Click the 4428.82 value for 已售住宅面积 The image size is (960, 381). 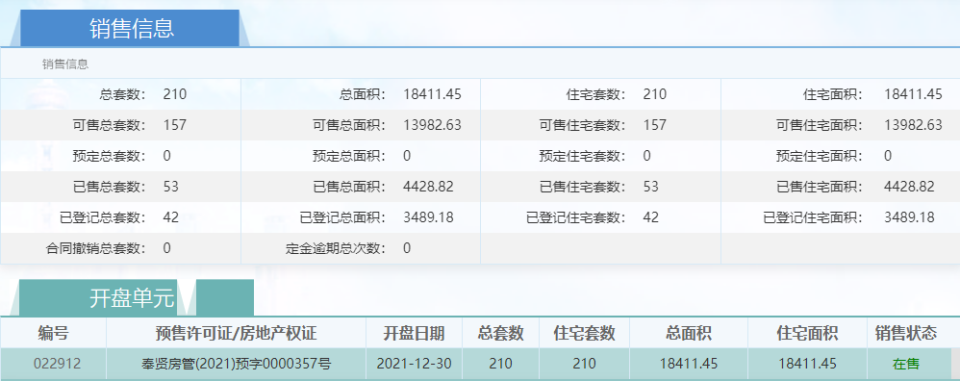pyautogui.click(x=909, y=187)
